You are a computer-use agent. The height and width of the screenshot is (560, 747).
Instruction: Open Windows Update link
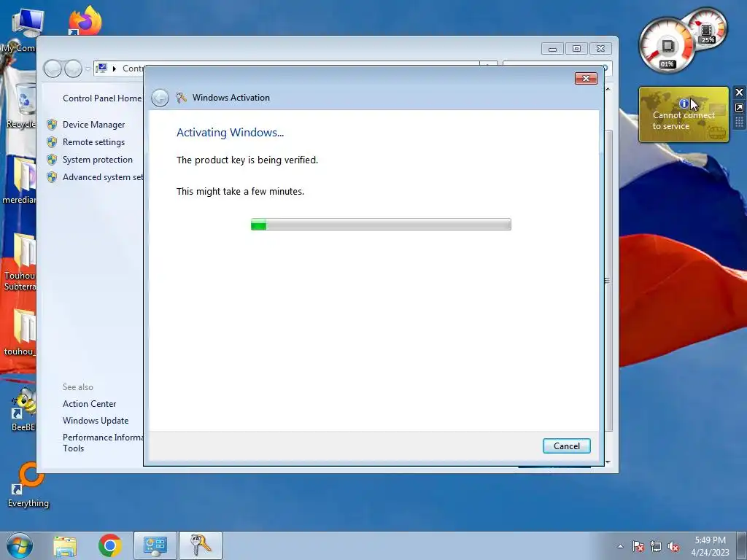(x=96, y=421)
